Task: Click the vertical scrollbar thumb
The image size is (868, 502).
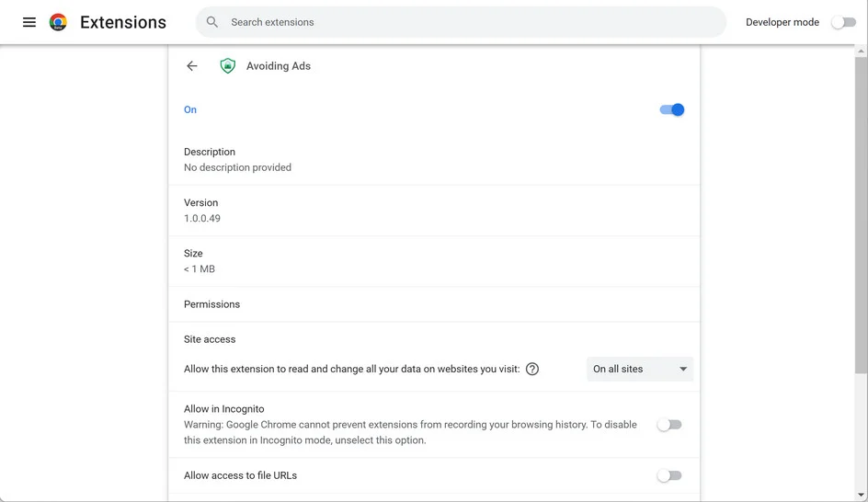Action: tap(861, 215)
